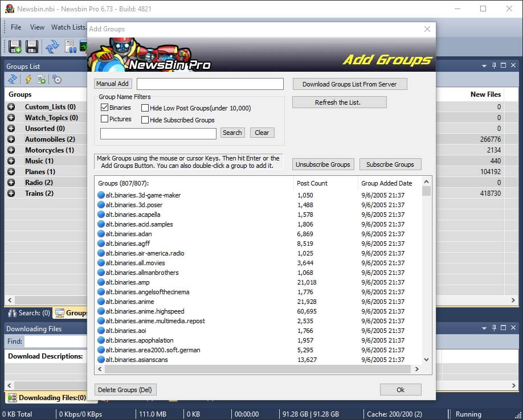Expand the Motorcycles group folder
Image resolution: width=523 pixels, height=420 pixels.
point(11,150)
